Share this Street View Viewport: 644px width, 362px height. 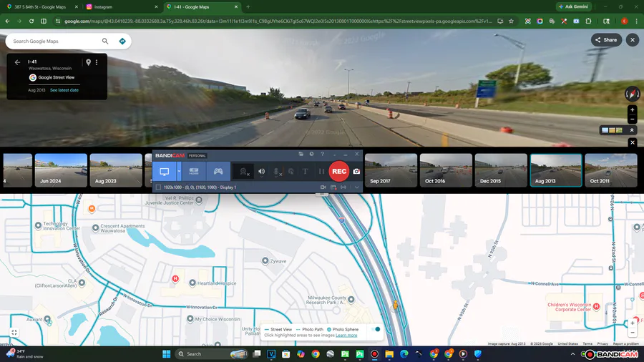click(x=606, y=40)
